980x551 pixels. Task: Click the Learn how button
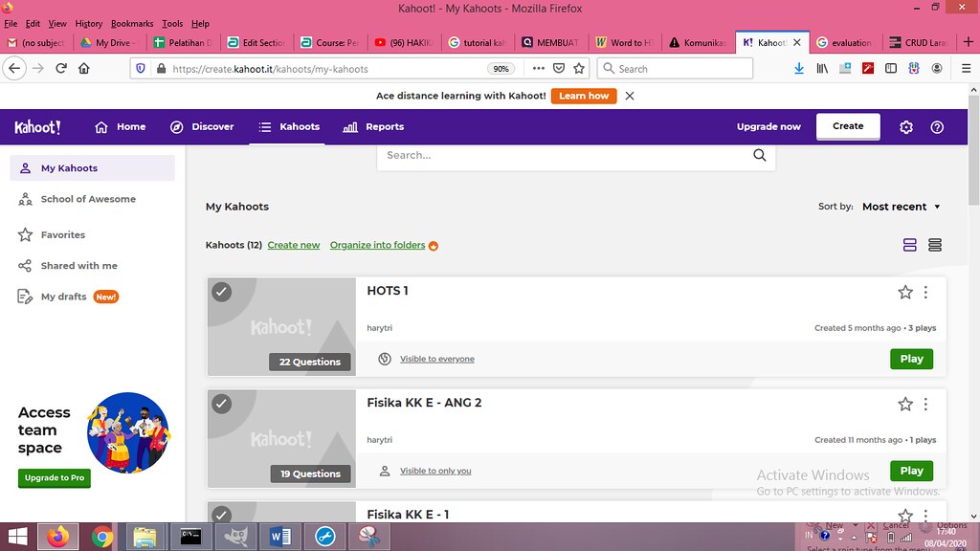584,96
